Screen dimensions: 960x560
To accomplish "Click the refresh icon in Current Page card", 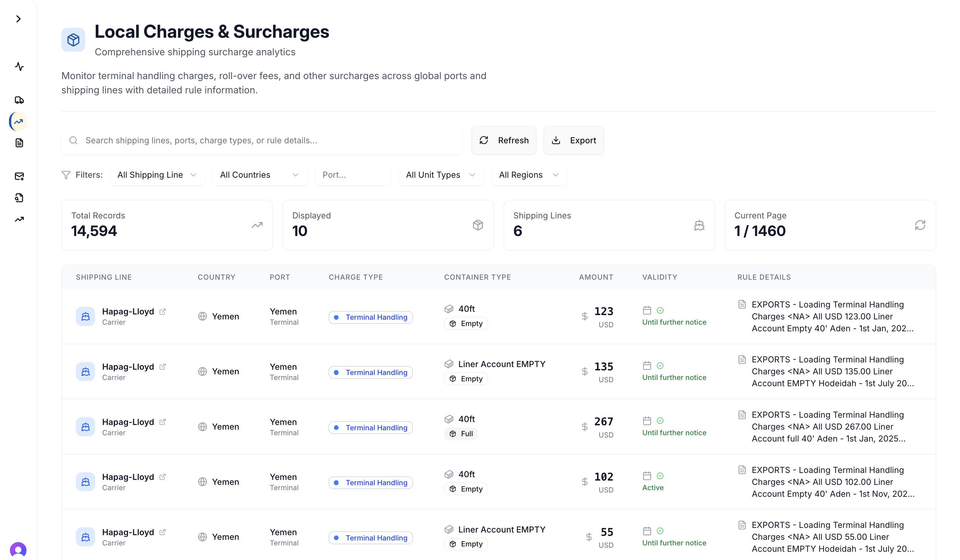I will click(x=920, y=225).
